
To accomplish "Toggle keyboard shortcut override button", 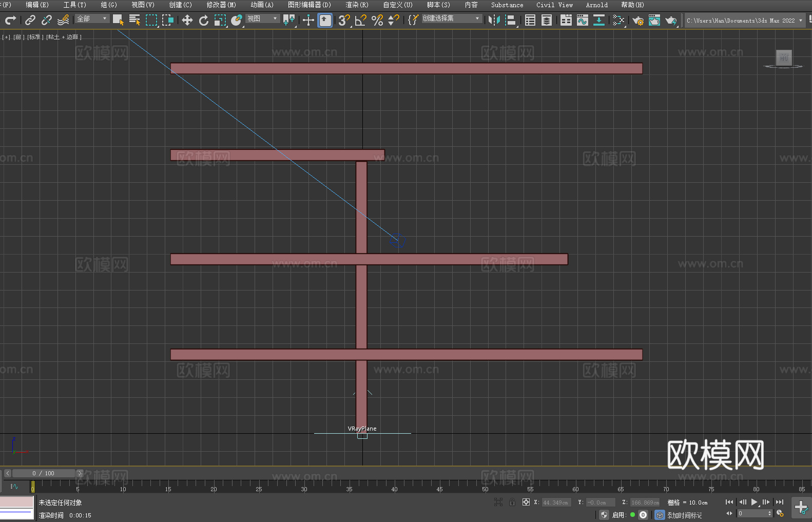I will click(x=325, y=20).
